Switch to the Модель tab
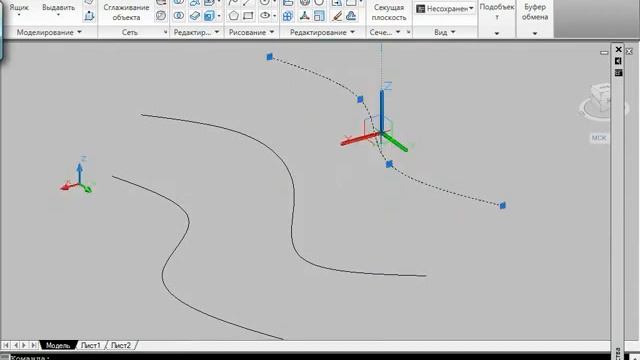 pyautogui.click(x=58, y=345)
